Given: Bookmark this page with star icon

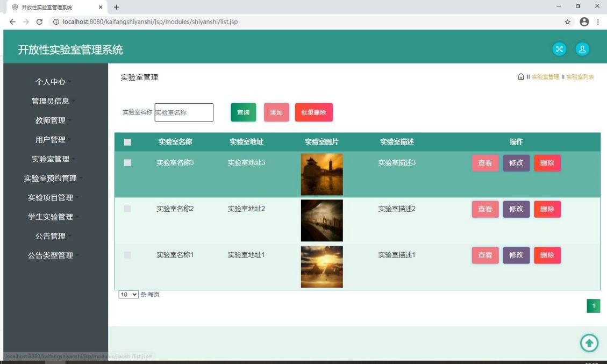Looking at the screenshot, I should pos(567,22).
